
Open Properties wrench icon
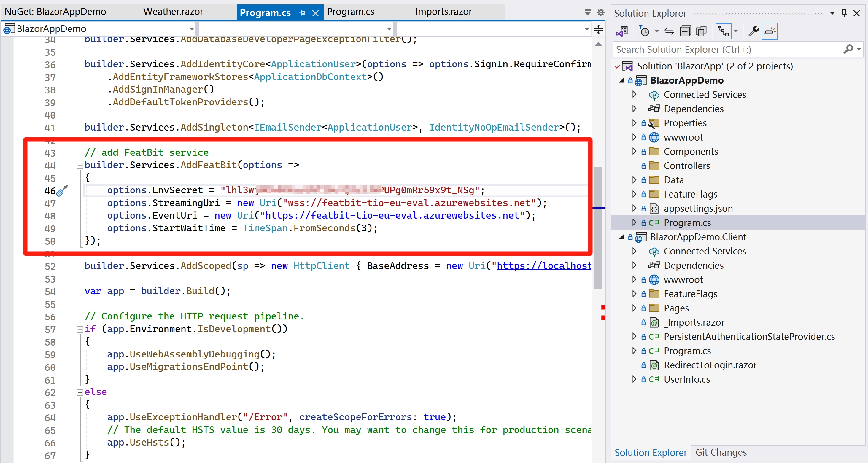pyautogui.click(x=753, y=31)
